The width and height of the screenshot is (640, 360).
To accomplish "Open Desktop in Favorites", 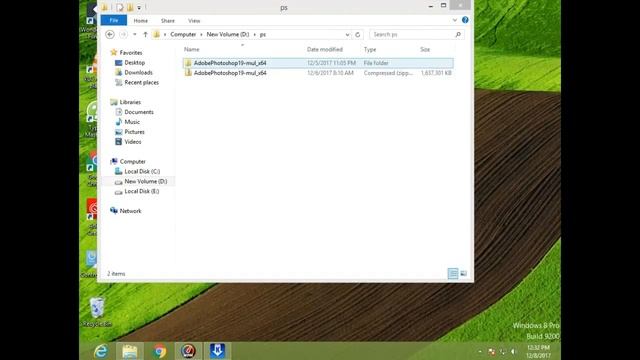I will [134, 63].
